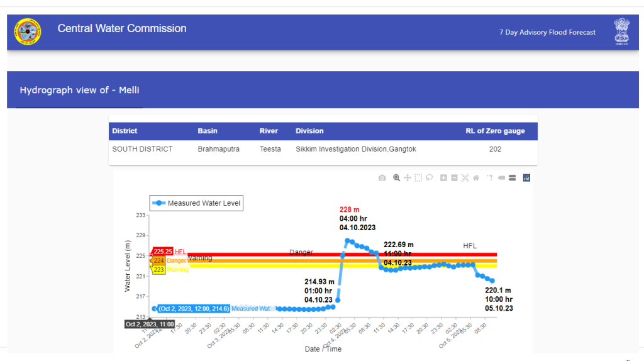Screen dimensions: 644x361
Task: Open 7 Day Advisory Flood Forecast
Action: click(x=547, y=32)
